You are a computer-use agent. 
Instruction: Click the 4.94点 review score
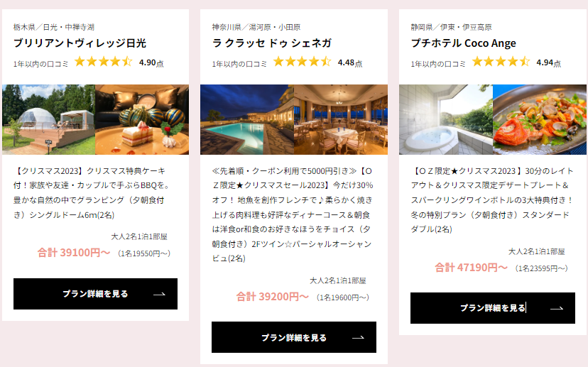point(549,62)
